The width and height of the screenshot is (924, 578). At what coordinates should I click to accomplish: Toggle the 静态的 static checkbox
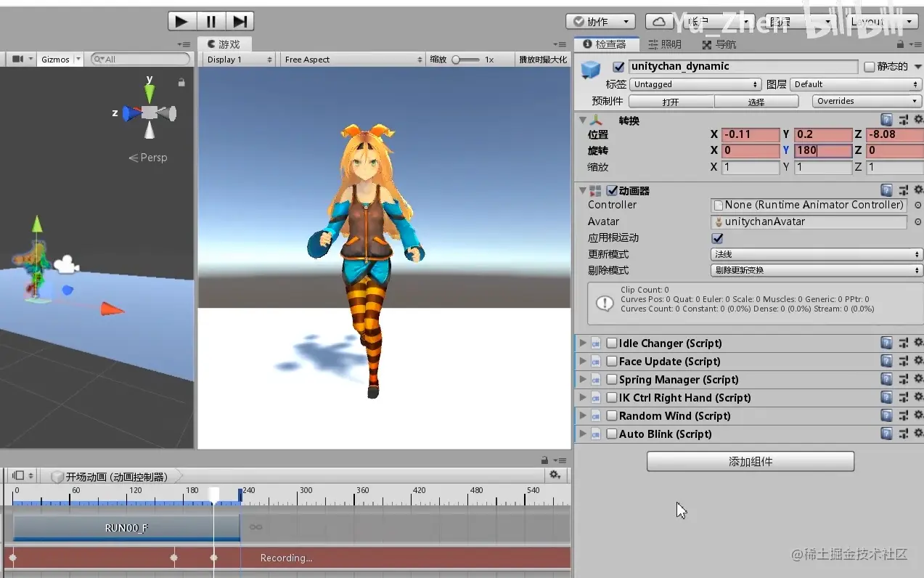tap(870, 67)
